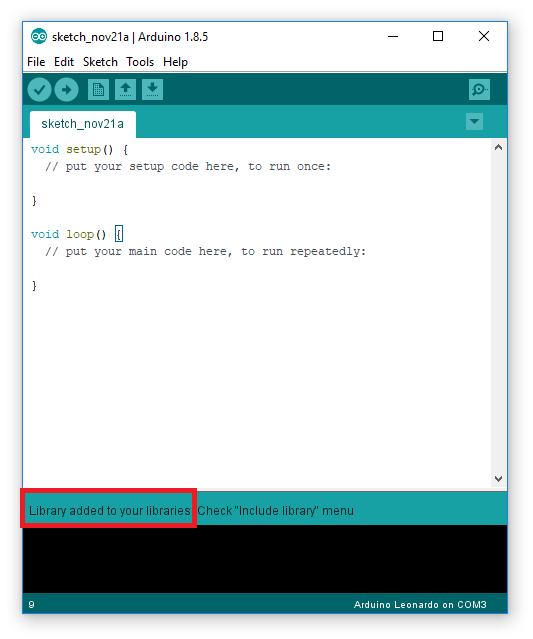533x639 pixels.
Task: Open the Edit menu
Action: point(64,62)
